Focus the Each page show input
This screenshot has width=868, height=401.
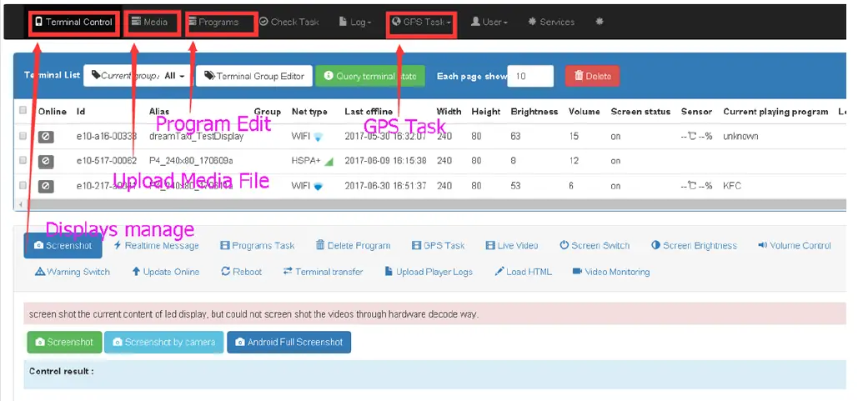pyautogui.click(x=530, y=76)
